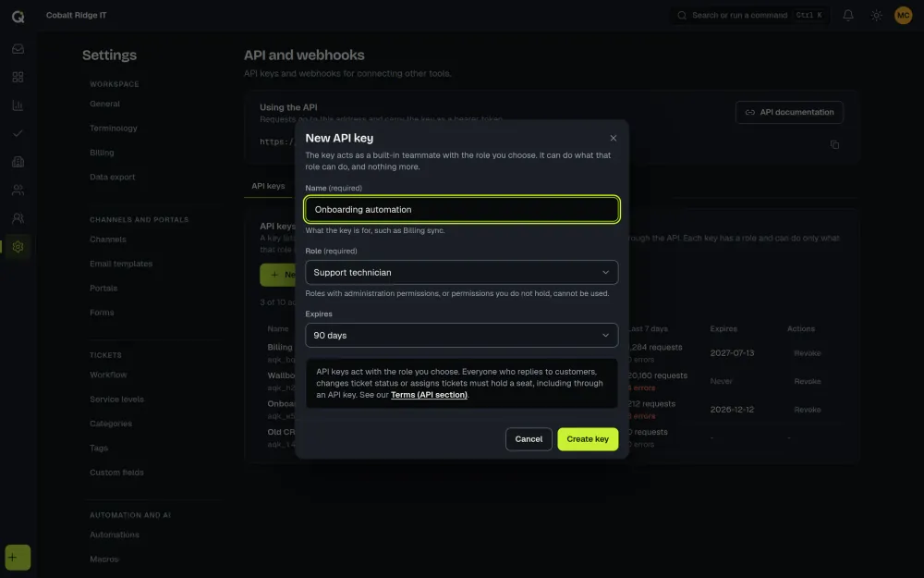Open Email templates settings
924x578 pixels.
click(121, 264)
